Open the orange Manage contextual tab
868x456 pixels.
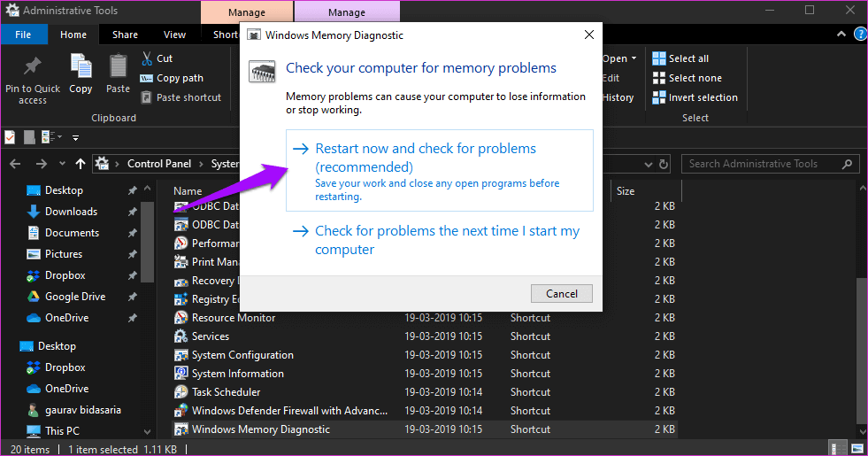[247, 12]
